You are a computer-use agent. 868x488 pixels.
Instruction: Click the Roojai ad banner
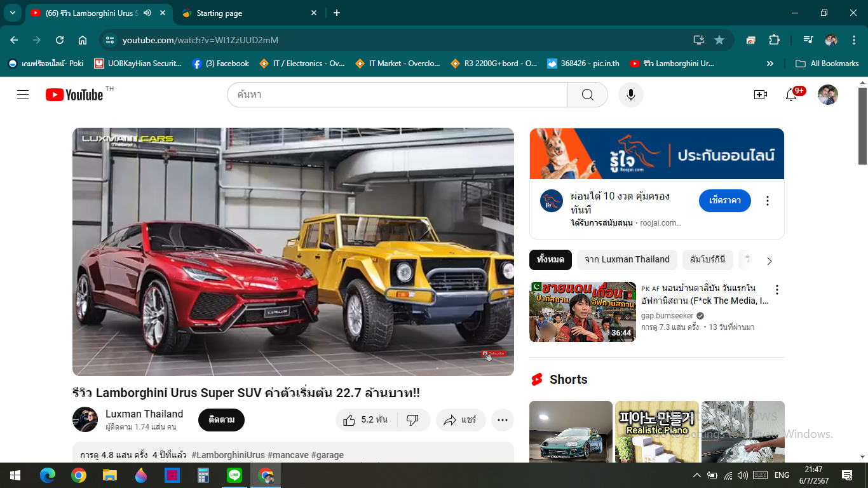[x=657, y=154]
